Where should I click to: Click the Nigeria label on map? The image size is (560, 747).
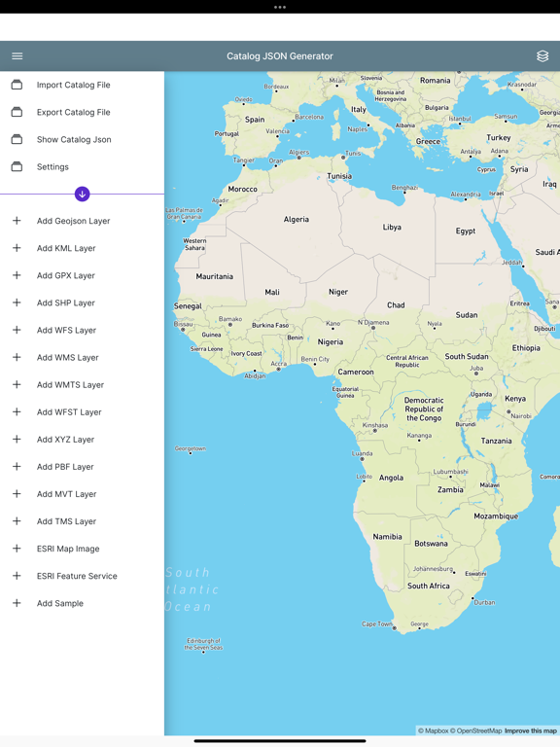click(x=330, y=342)
